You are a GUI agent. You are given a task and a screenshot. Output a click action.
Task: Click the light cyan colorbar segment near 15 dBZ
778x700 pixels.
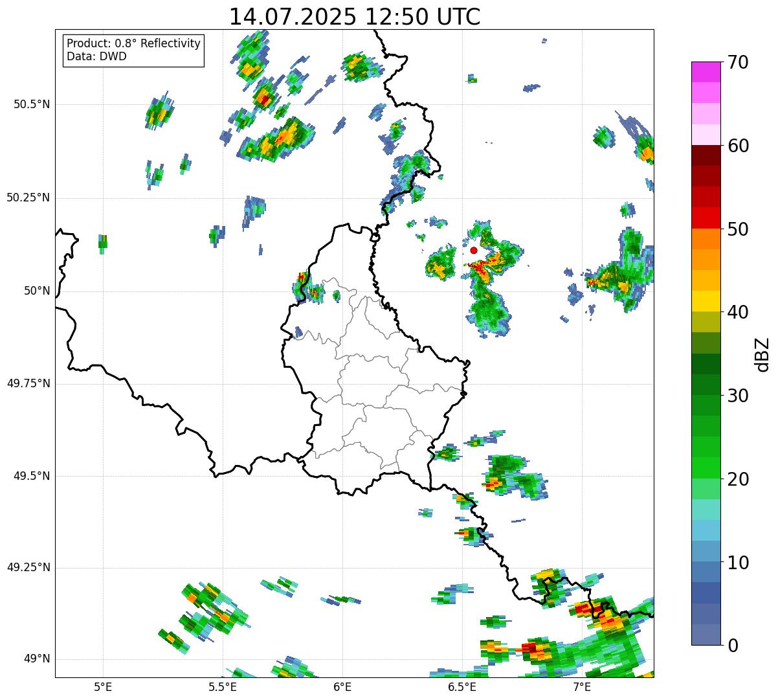(x=706, y=510)
